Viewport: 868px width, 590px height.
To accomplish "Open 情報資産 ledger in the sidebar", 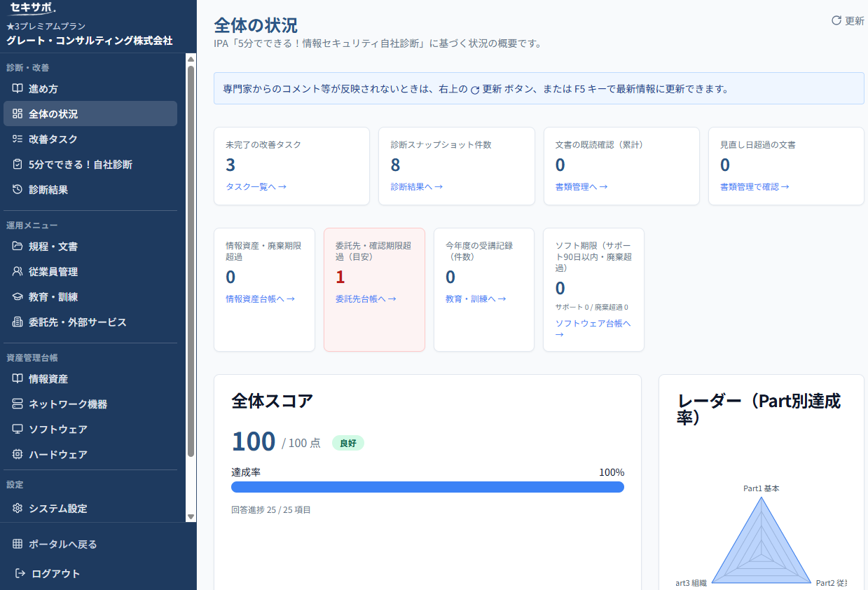I will pos(90,379).
